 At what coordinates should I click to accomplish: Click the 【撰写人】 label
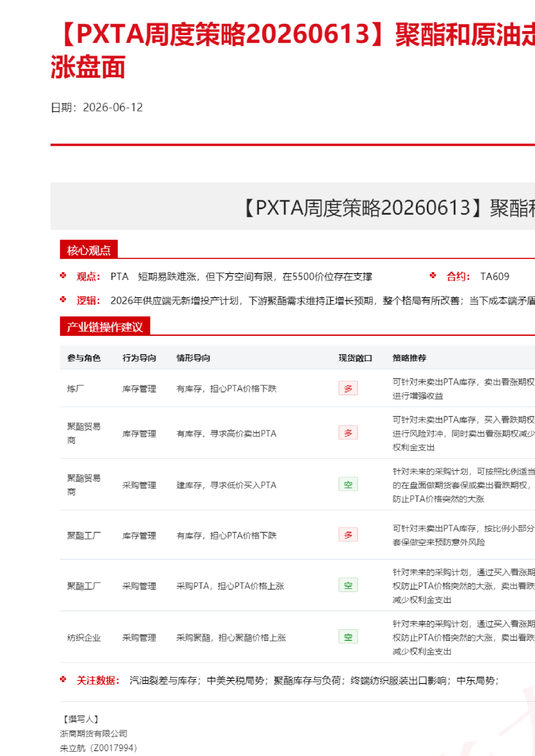pos(80,719)
